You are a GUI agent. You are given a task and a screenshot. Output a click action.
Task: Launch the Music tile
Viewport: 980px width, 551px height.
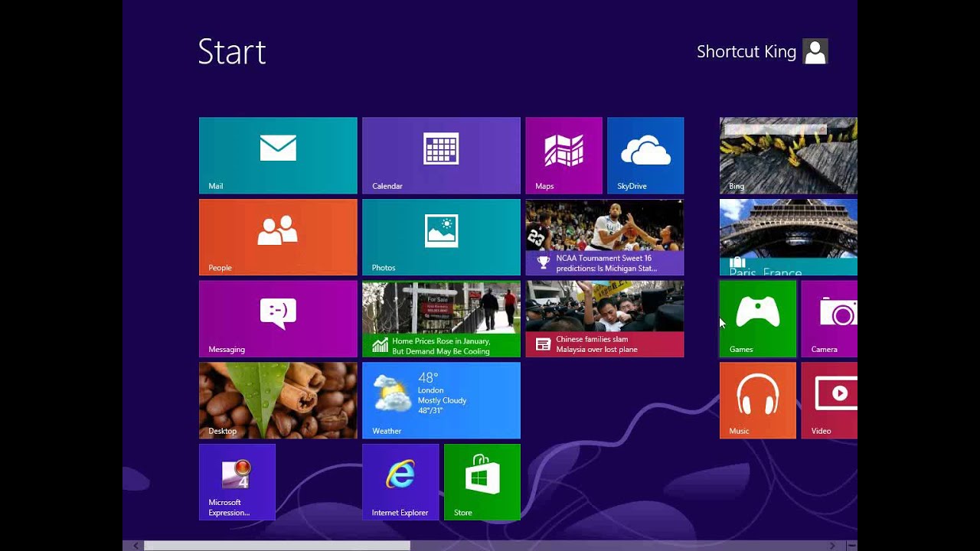coord(758,400)
